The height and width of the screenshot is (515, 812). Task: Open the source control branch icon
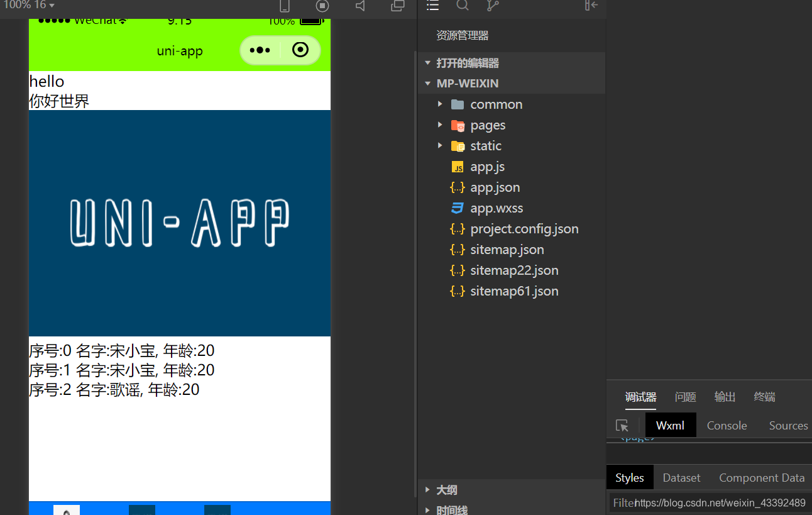(493, 6)
